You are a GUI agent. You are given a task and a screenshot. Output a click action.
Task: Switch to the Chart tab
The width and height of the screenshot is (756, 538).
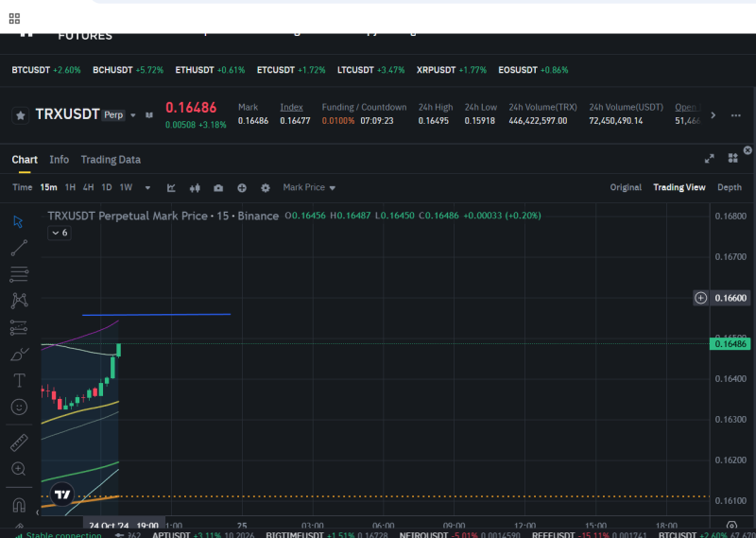(25, 160)
